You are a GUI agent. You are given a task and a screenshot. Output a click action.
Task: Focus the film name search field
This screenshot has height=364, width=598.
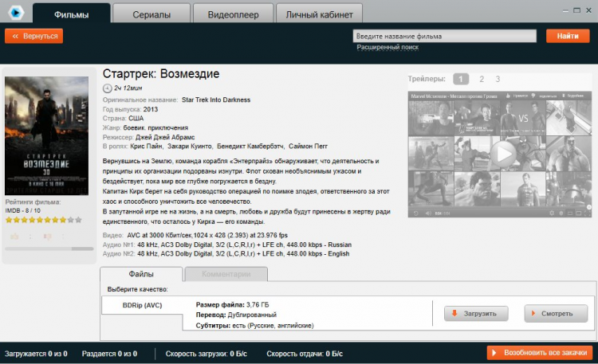click(x=445, y=36)
